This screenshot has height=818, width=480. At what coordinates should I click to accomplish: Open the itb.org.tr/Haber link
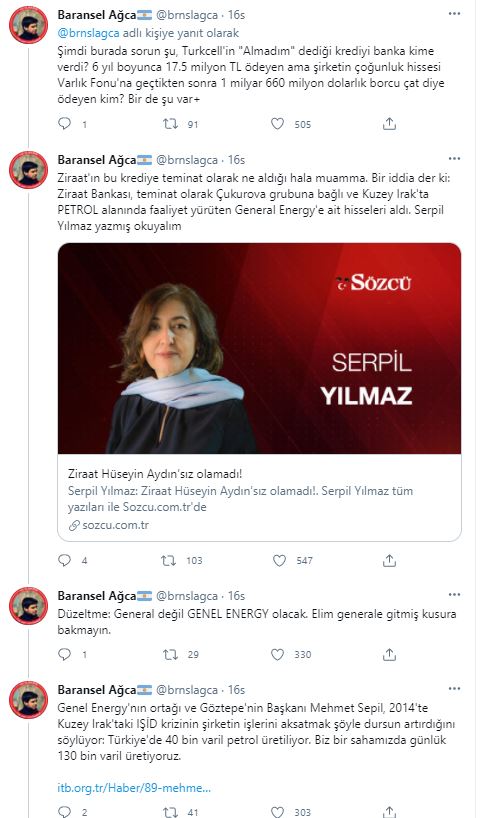134,788
